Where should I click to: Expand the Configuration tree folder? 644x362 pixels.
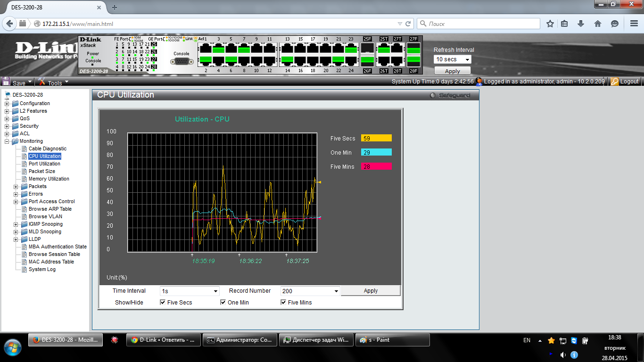pyautogui.click(x=7, y=104)
